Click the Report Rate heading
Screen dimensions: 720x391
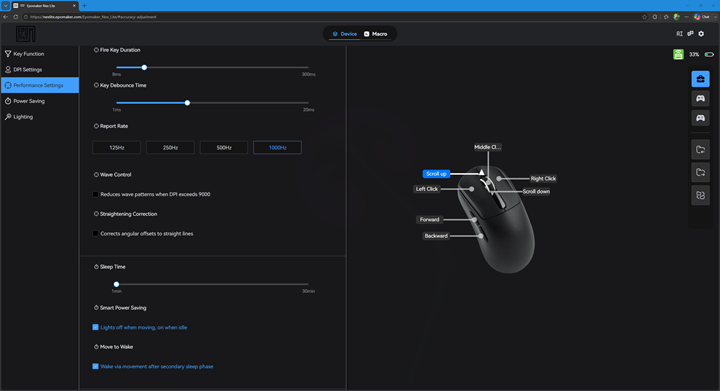pos(114,126)
